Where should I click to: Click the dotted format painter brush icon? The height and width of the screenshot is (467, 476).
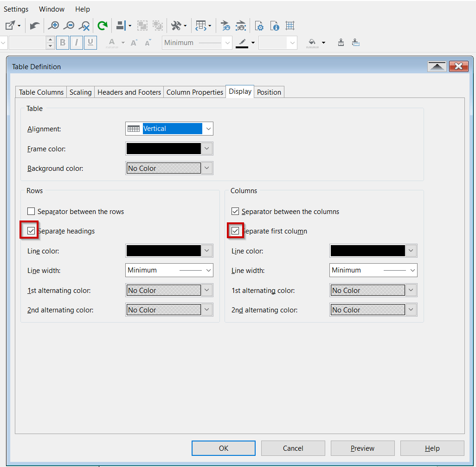356,43
